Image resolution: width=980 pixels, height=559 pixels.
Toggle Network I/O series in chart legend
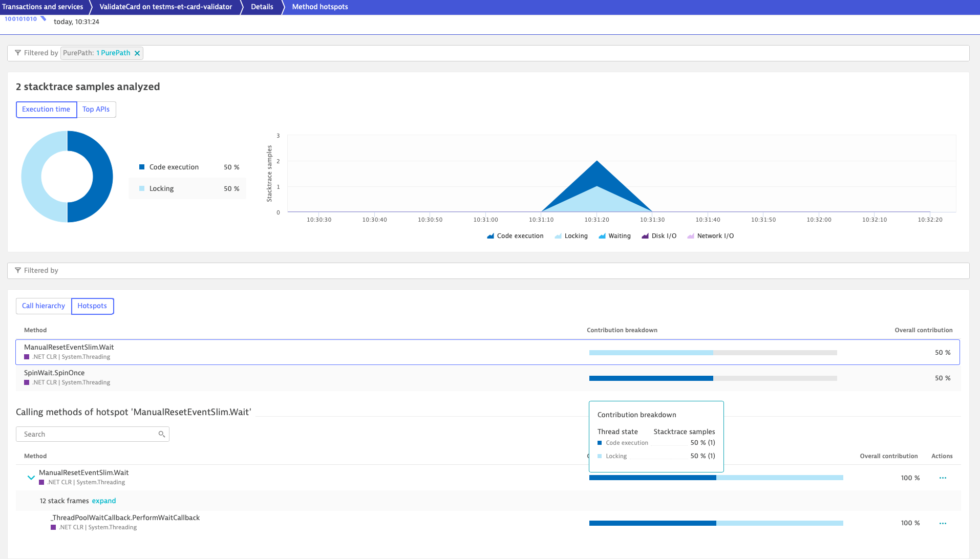[x=710, y=236]
